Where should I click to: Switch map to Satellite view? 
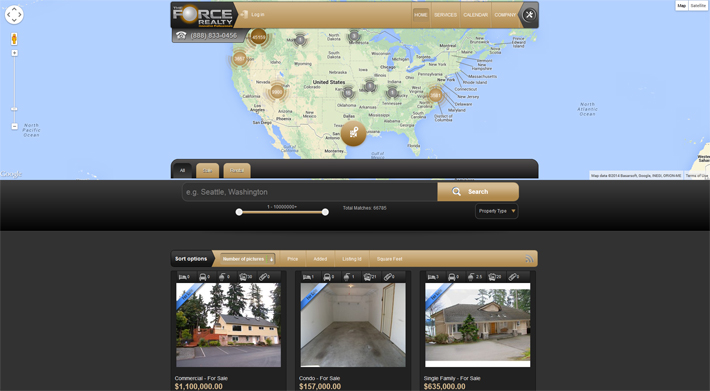click(x=699, y=5)
